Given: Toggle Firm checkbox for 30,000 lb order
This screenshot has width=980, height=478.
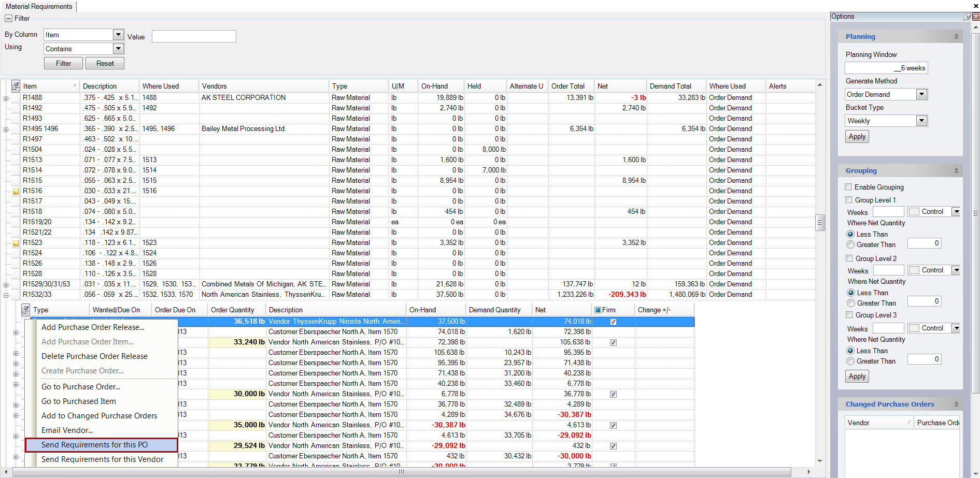Looking at the screenshot, I should [x=613, y=394].
